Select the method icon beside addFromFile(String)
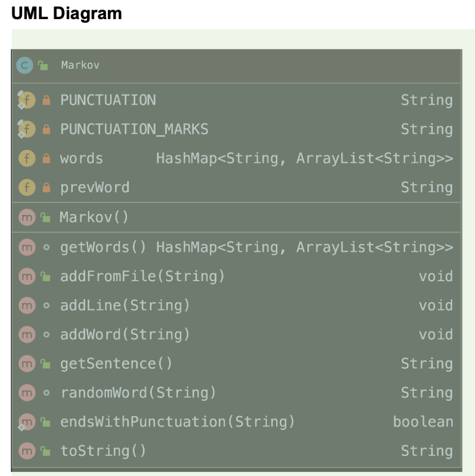The image size is (475, 476). point(26,276)
